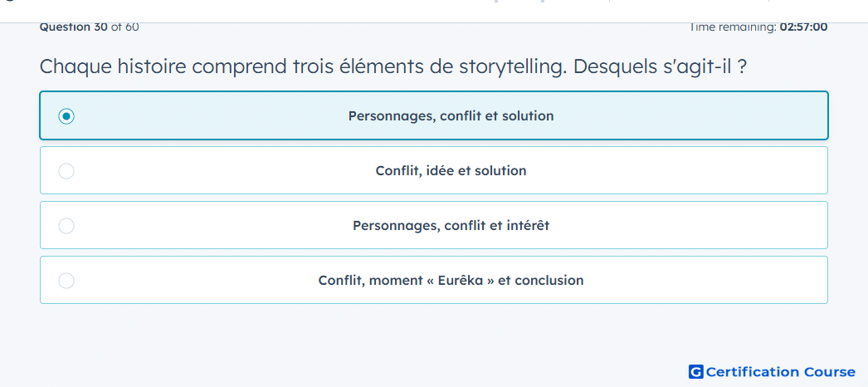This screenshot has width=868, height=387.
Task: Pick the radio button for 'Personnages, conflit et intérêt'
Action: pyautogui.click(x=66, y=226)
